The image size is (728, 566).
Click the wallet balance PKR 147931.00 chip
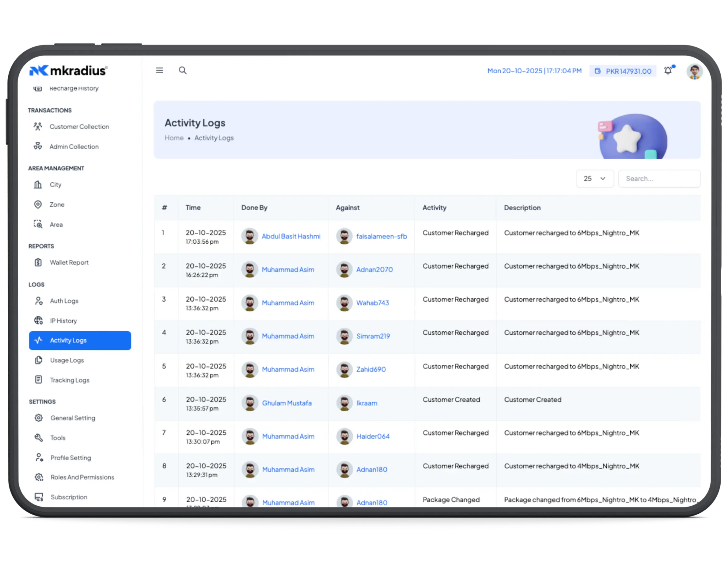click(623, 71)
